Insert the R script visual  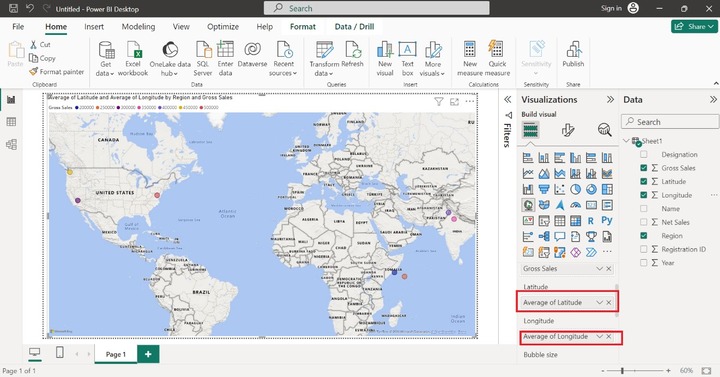(x=591, y=221)
